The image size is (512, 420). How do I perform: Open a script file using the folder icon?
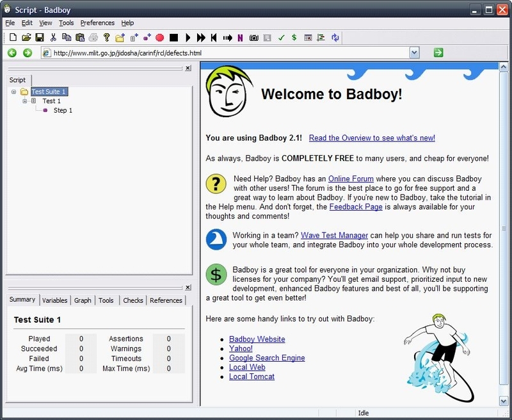point(26,38)
